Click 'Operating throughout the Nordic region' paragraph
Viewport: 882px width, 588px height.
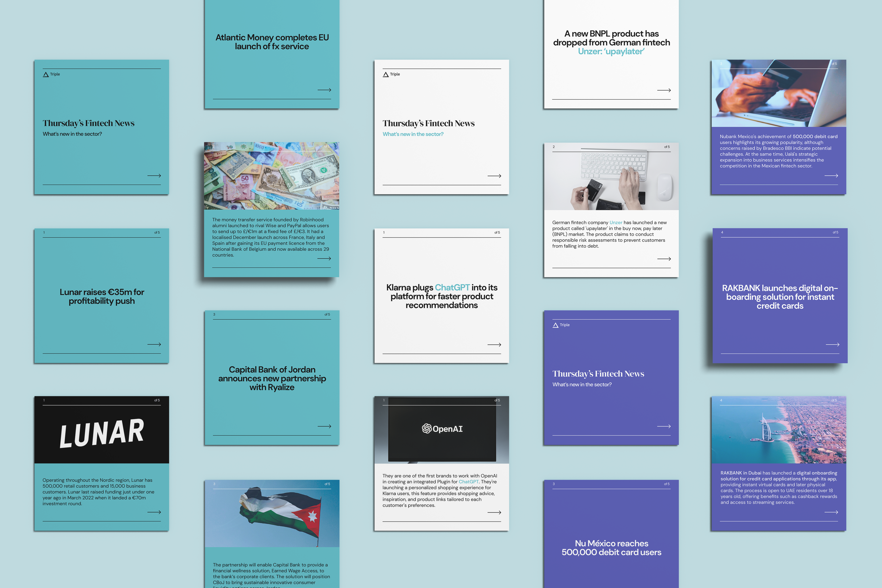(x=98, y=492)
